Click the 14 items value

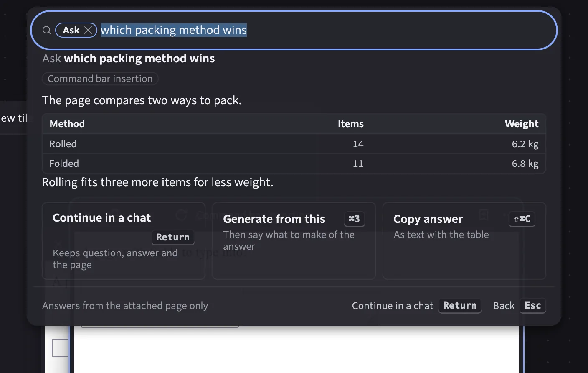click(358, 144)
